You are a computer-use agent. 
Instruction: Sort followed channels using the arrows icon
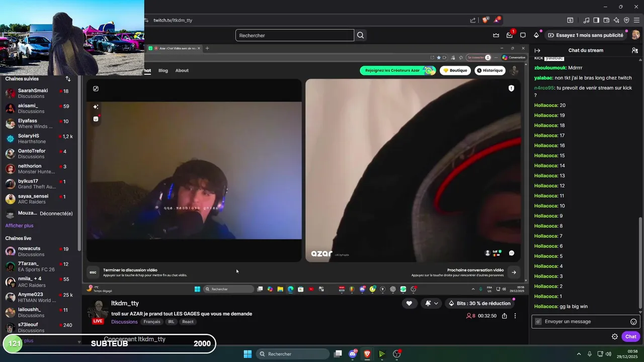pos(68,79)
